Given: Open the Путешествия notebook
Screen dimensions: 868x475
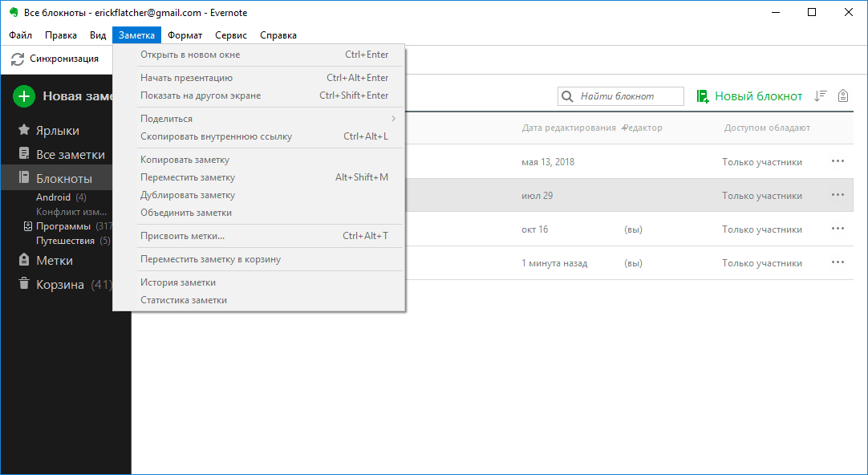Looking at the screenshot, I should (x=65, y=240).
